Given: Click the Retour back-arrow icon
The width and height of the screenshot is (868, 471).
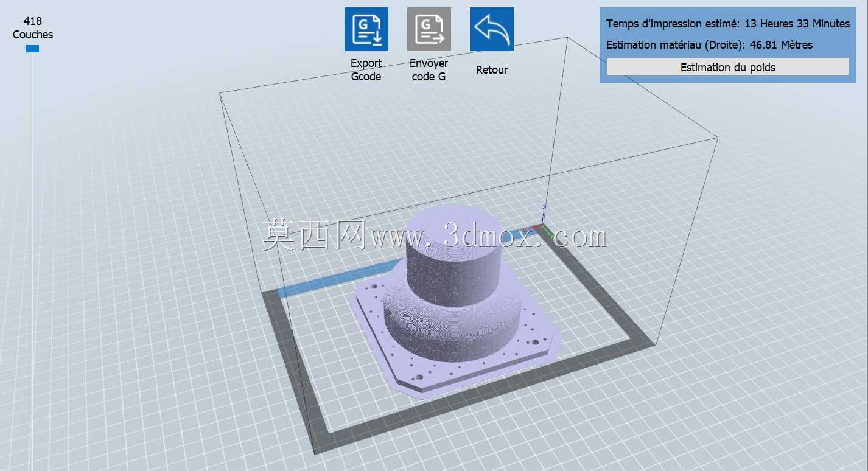Looking at the screenshot, I should [492, 29].
